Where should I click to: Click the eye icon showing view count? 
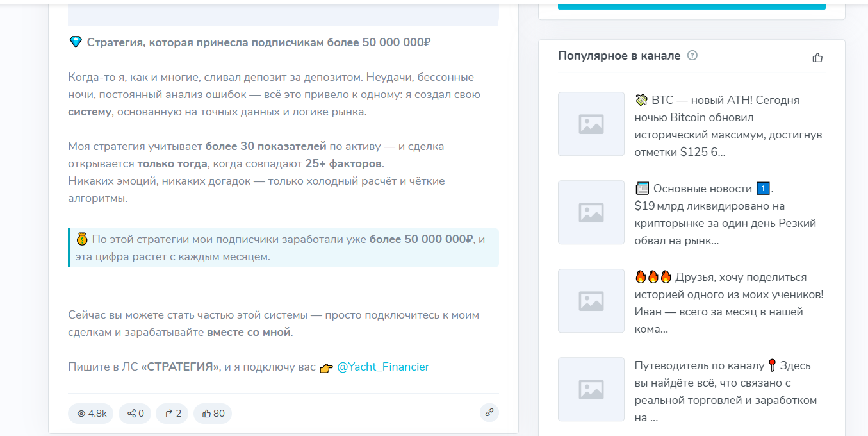(80, 414)
